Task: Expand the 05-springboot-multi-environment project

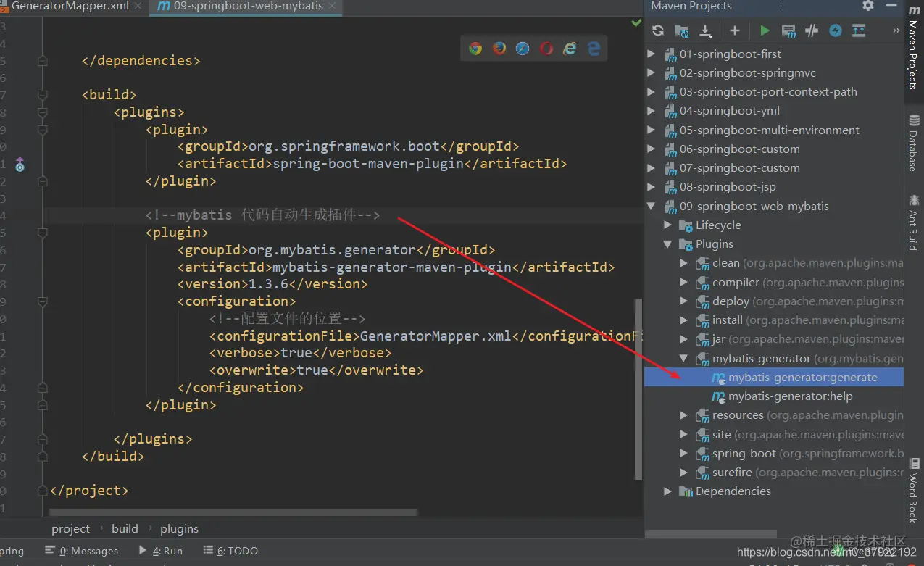Action: (x=651, y=130)
